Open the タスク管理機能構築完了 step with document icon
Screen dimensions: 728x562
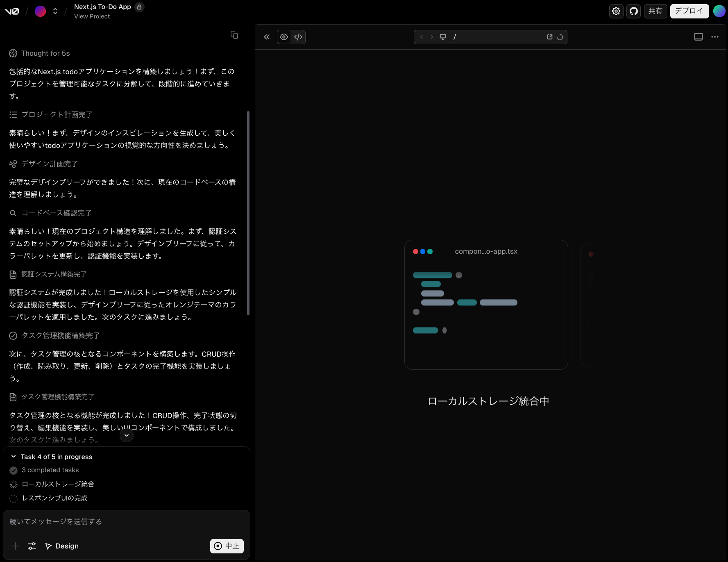(x=52, y=397)
